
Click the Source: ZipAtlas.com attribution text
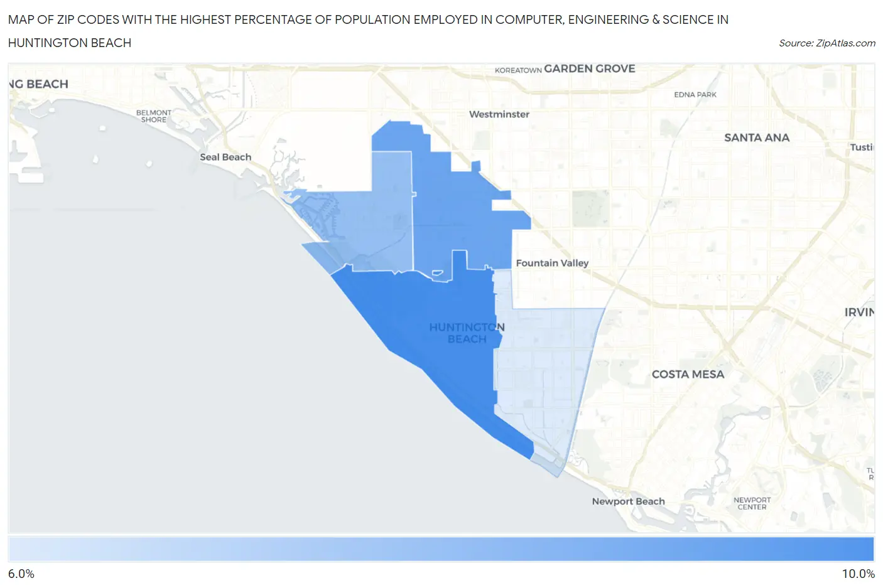point(827,43)
